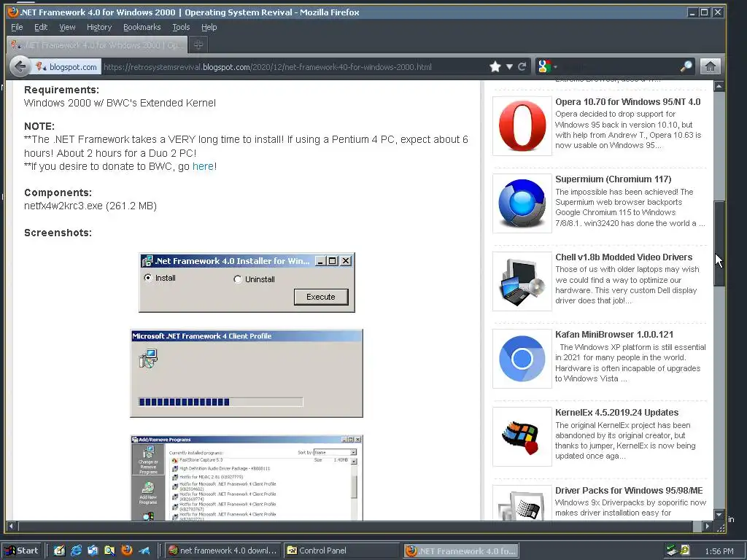Switch to 'net framework 4.0 downl...' taskbar window
Image resolution: width=747 pixels, height=560 pixels.
tap(222, 551)
